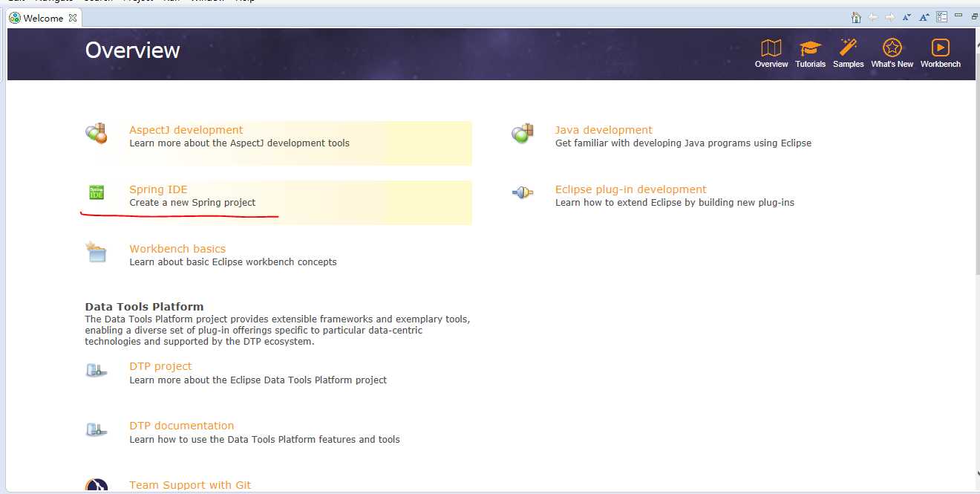Click 'Learn more about the Eclipse Data Tools Platform project'

(258, 380)
